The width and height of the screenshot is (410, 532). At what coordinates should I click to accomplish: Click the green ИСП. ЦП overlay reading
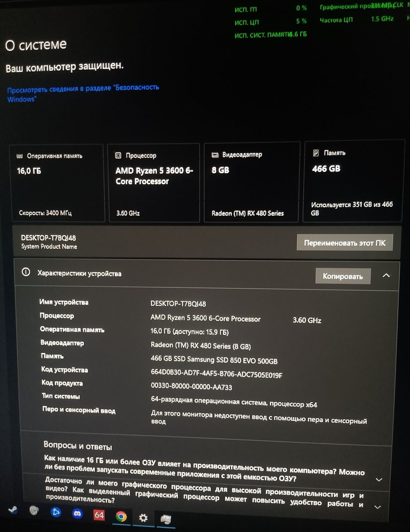click(270, 22)
